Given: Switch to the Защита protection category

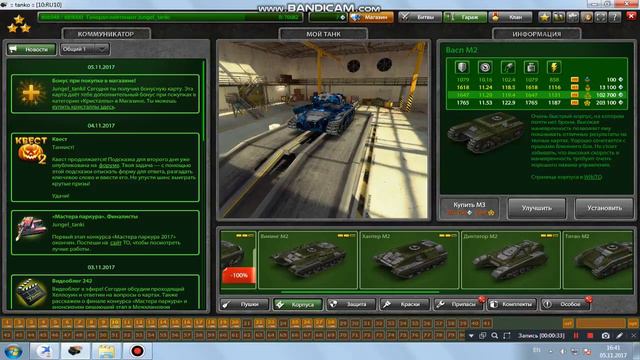Looking at the screenshot, I should click(351, 304).
